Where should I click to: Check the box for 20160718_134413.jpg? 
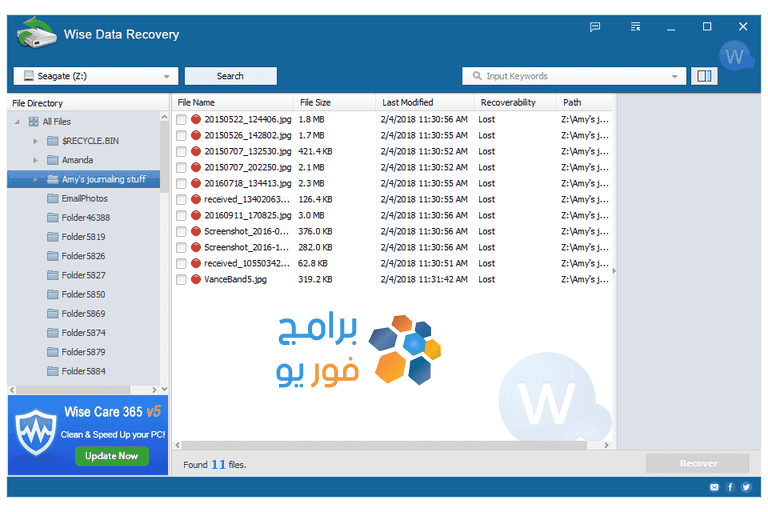pos(181,183)
